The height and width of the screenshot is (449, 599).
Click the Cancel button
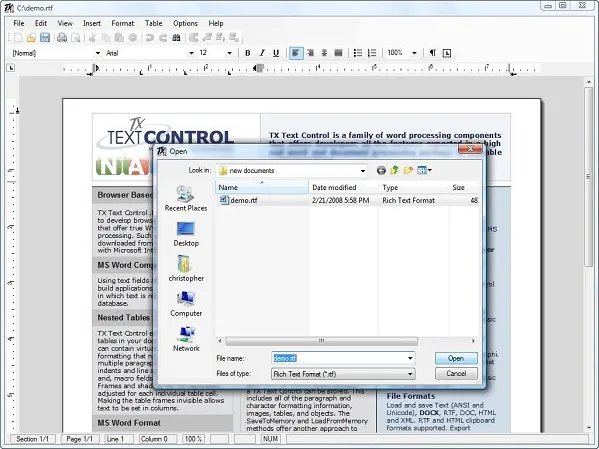456,373
